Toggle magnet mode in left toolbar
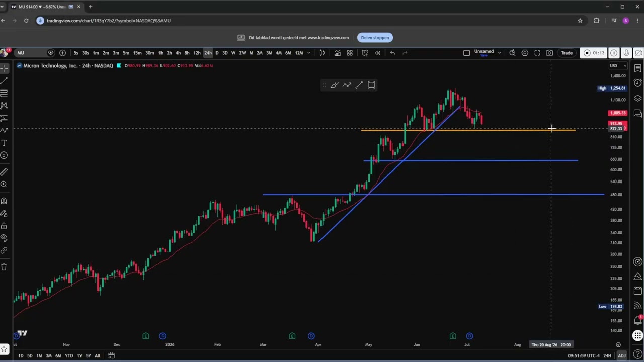The image size is (644, 362). [4, 201]
